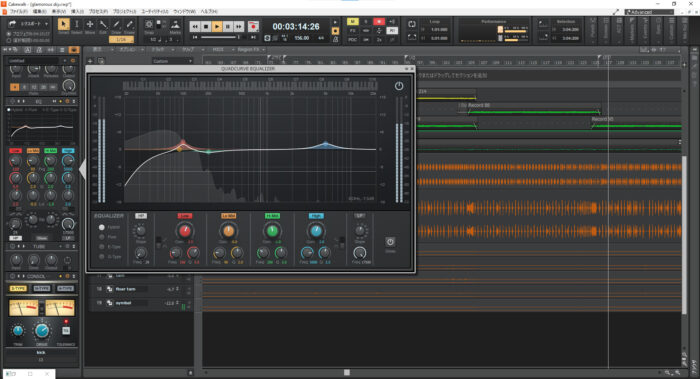The image size is (700, 379).
Task: Select the floor tom track
Action: (126, 289)
